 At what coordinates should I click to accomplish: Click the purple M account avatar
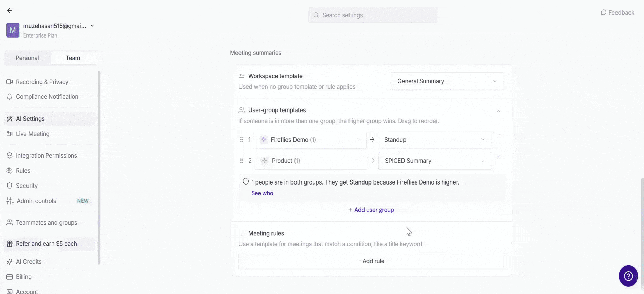coord(13,30)
